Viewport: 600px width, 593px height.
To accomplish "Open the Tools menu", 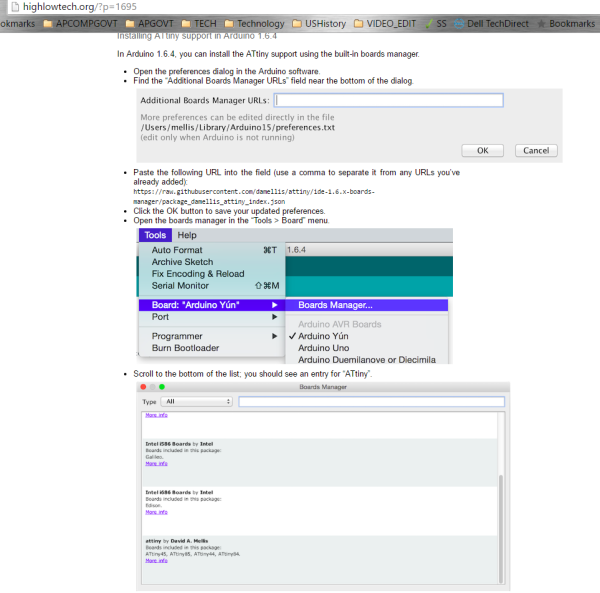I will coord(155,235).
